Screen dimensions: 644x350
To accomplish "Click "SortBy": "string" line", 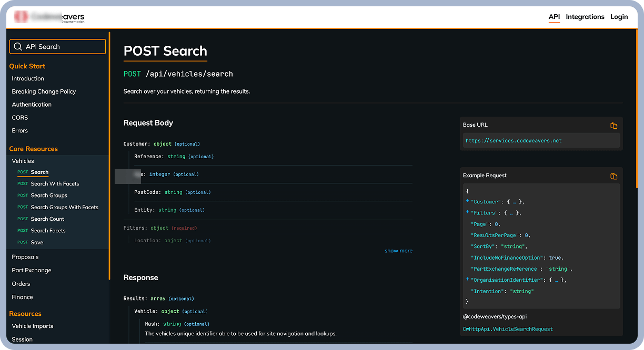I will (499, 246).
